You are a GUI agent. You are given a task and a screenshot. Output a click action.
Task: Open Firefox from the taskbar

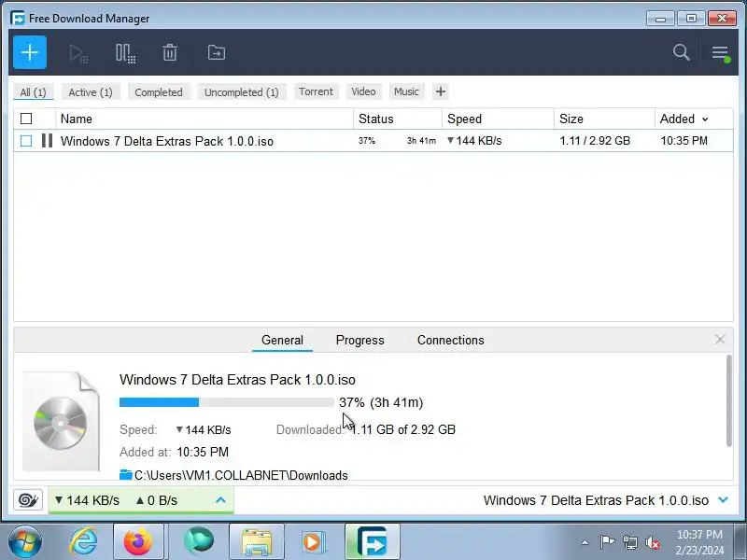tap(138, 542)
